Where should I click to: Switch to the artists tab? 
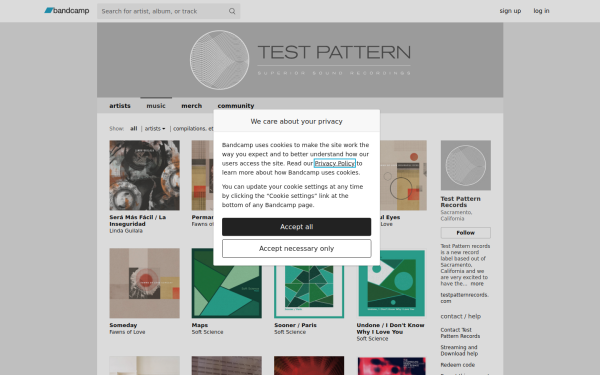pyautogui.click(x=120, y=106)
